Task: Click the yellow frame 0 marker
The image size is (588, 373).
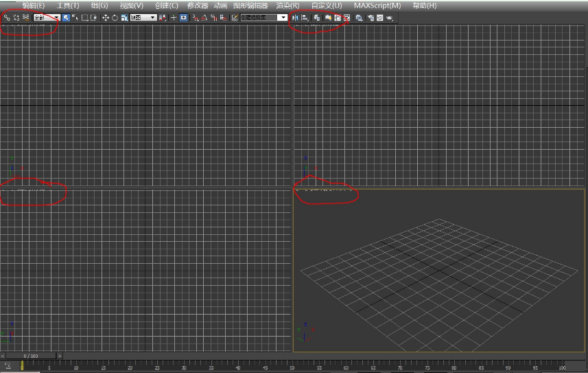Action: (x=22, y=365)
